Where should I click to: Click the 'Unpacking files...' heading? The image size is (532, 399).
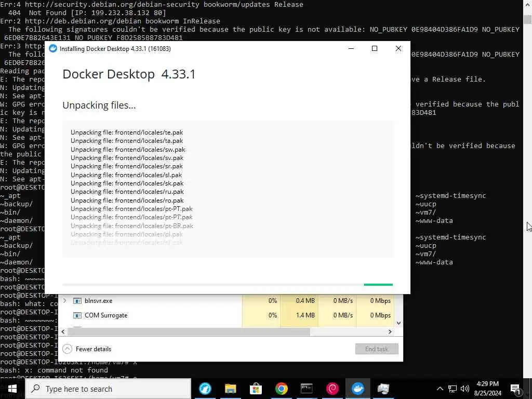click(99, 105)
